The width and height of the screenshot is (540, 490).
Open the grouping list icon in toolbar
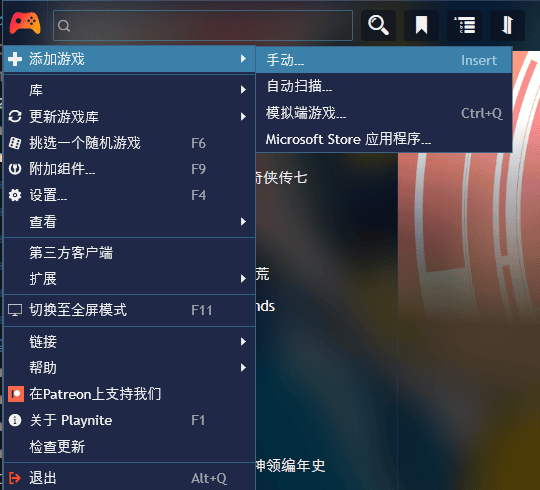464,25
